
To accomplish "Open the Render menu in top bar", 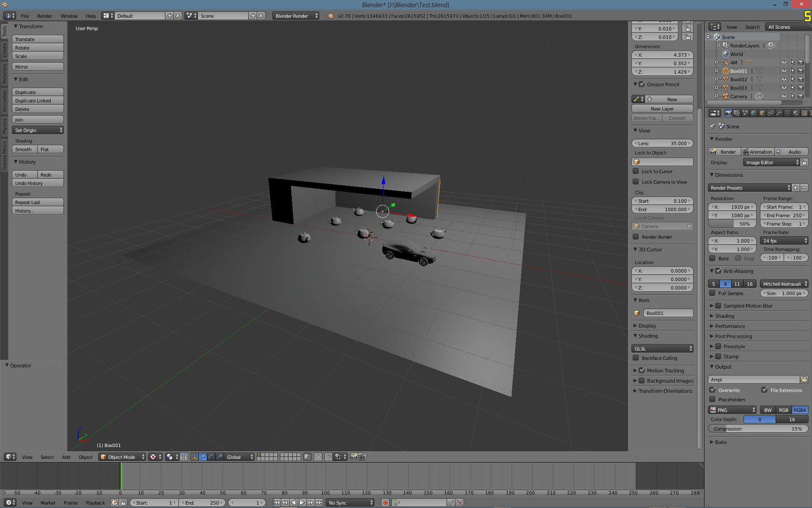I will tap(44, 16).
